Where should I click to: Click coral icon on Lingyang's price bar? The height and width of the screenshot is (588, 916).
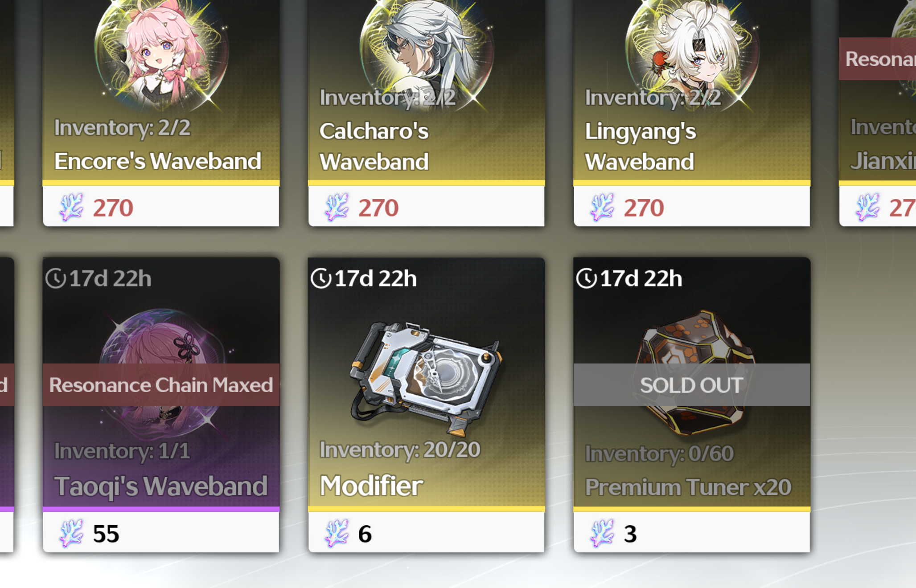click(602, 207)
